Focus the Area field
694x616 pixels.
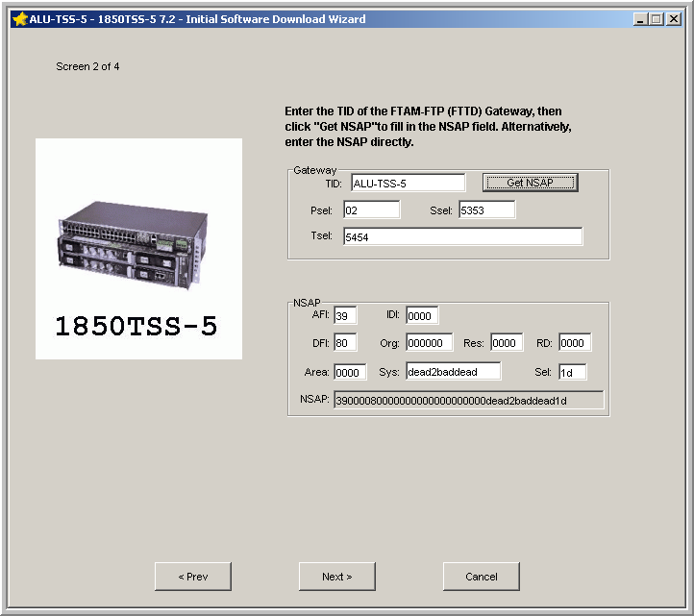click(350, 372)
